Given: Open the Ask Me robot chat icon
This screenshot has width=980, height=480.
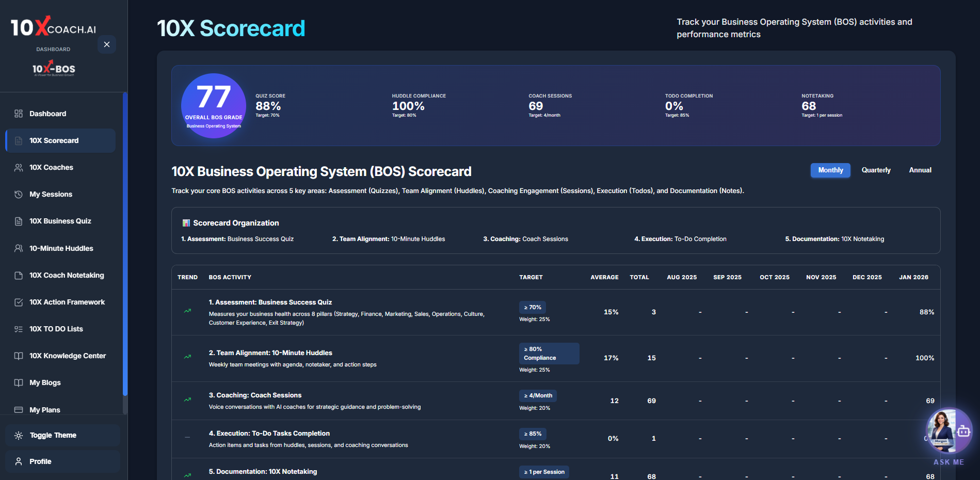Looking at the screenshot, I should [x=963, y=431].
